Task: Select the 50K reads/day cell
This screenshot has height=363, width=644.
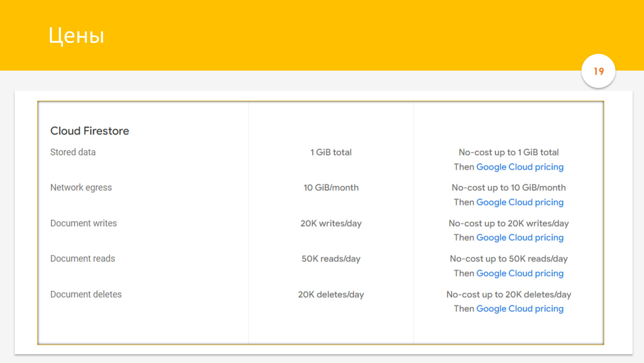Action: (331, 259)
